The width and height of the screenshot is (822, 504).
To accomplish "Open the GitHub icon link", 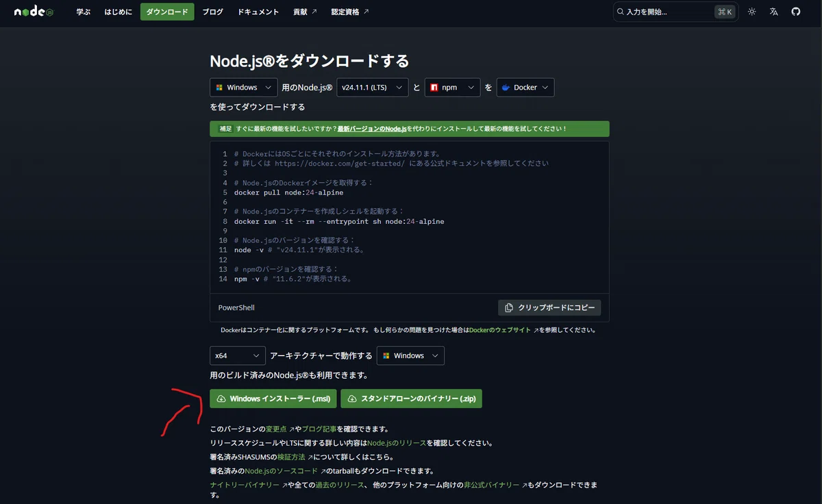I will point(796,12).
